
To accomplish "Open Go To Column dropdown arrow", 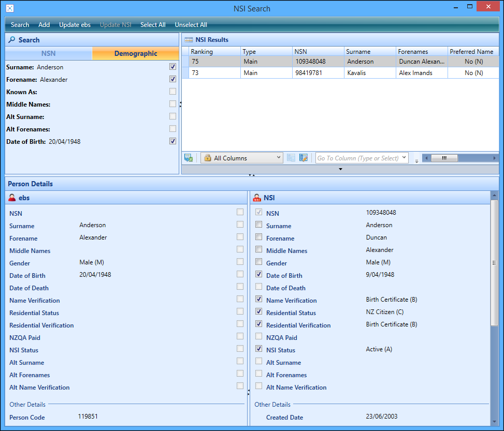I will point(404,158).
